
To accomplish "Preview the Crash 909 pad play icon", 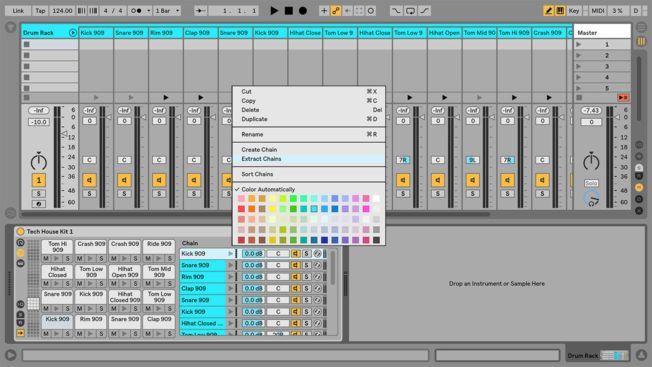I will click(91, 258).
